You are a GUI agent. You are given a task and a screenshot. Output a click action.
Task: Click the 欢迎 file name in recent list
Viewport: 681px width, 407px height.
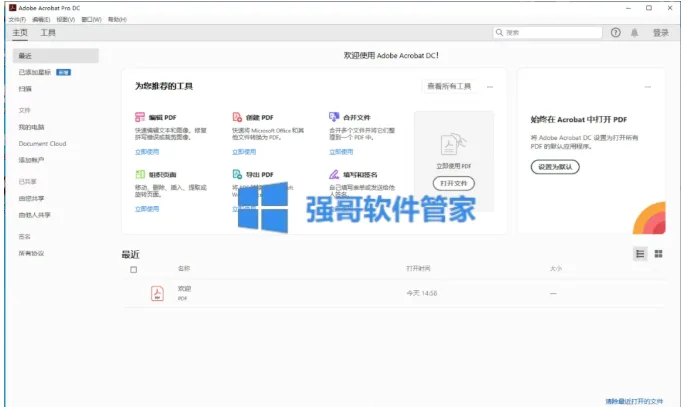pos(184,288)
